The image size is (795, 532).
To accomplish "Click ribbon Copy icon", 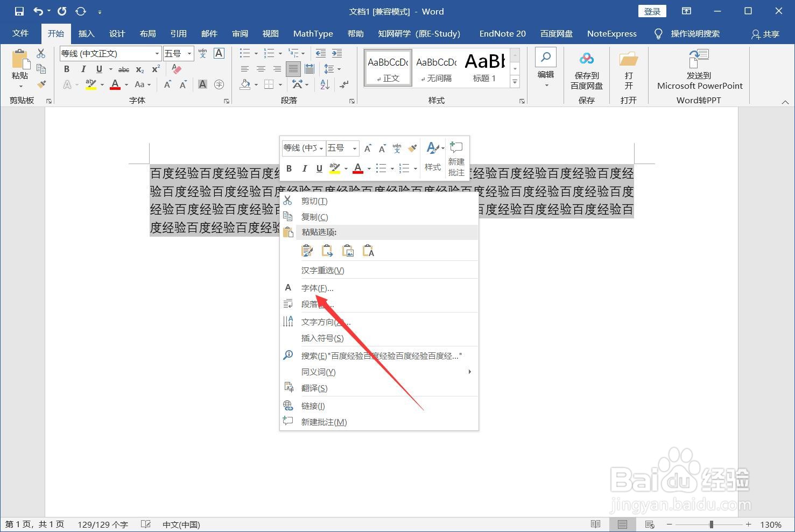I will [x=41, y=69].
